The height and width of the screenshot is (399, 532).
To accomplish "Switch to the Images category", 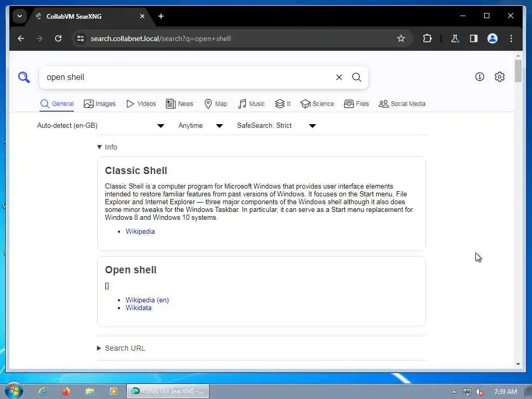I will tap(99, 104).
